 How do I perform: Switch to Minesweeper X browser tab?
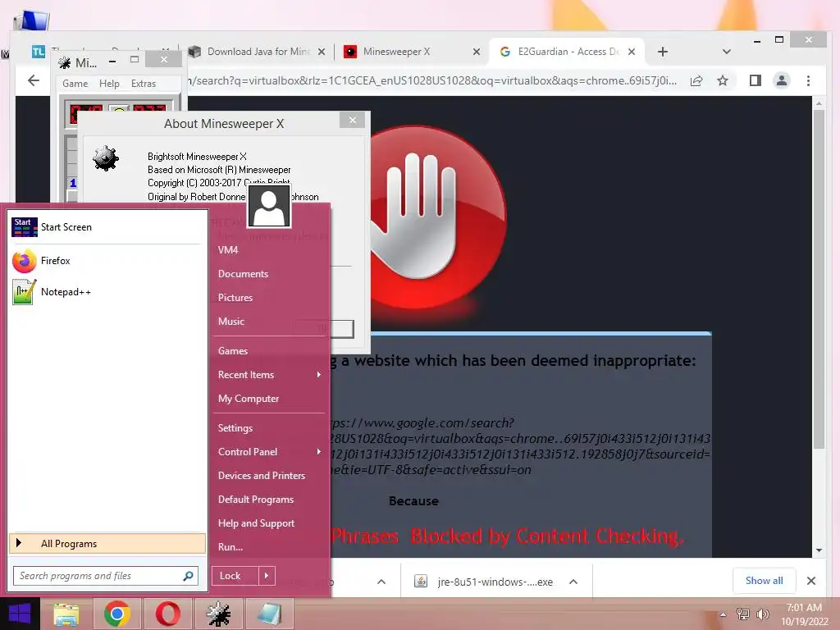(x=412, y=52)
